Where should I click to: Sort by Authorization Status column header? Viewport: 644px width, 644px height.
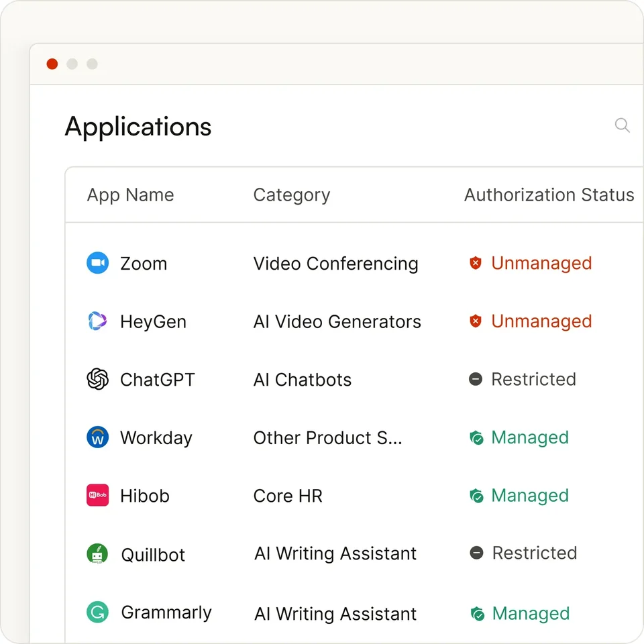tap(549, 195)
